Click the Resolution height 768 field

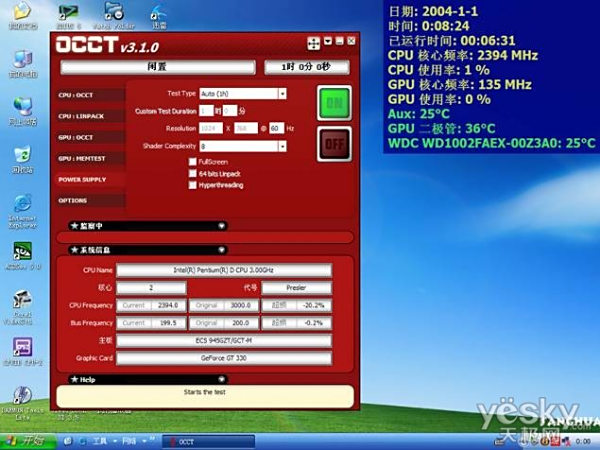pyautogui.click(x=246, y=128)
